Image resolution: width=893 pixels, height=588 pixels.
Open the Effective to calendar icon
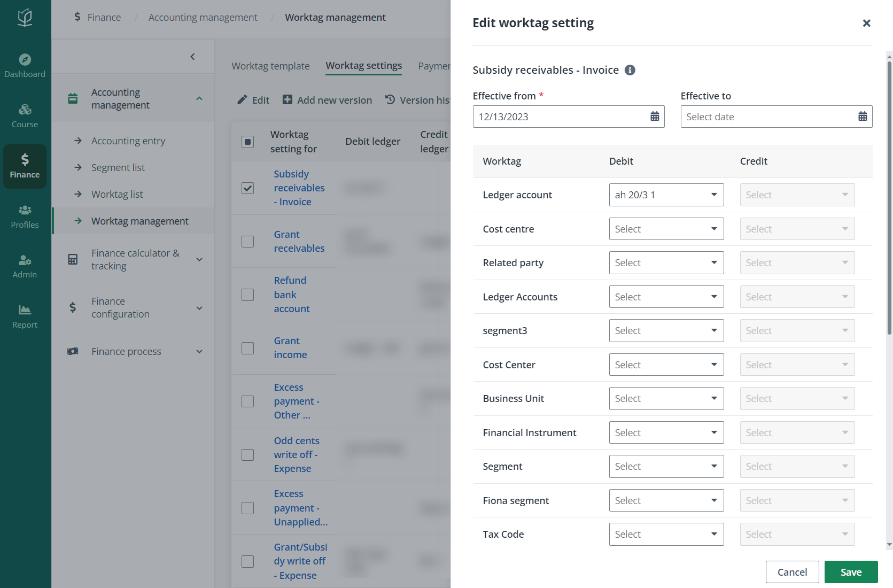(863, 117)
